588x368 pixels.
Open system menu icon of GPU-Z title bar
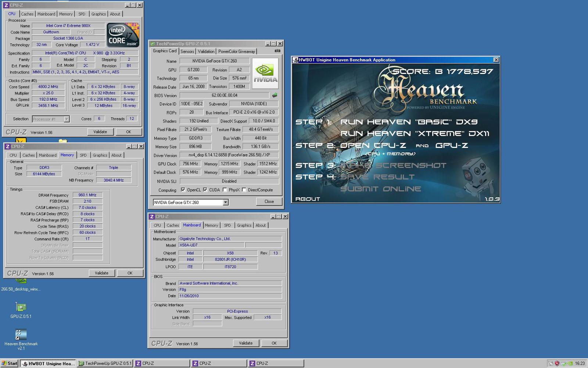(x=153, y=44)
